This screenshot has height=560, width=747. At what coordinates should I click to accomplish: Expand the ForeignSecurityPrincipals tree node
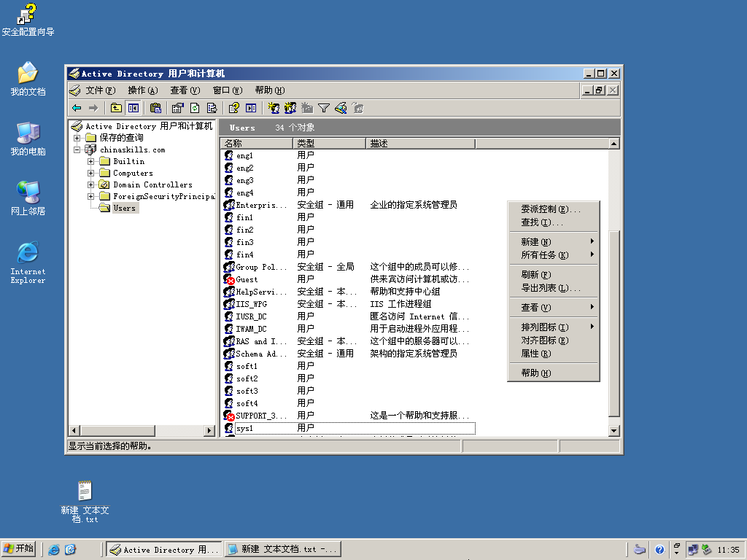click(x=90, y=196)
